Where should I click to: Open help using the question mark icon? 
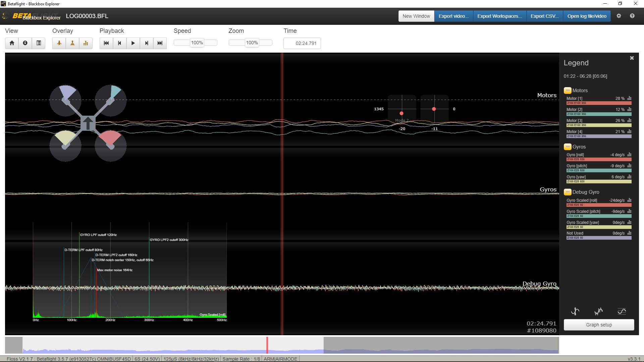click(633, 16)
